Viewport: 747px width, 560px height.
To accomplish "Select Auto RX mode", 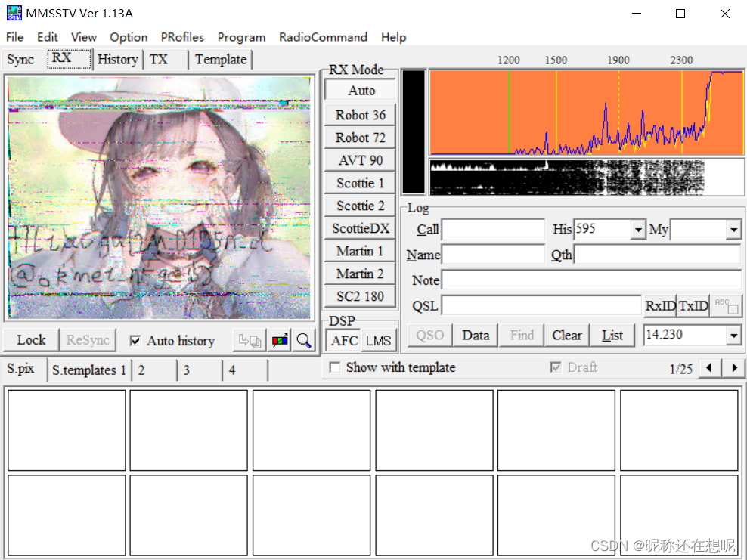I will click(361, 90).
